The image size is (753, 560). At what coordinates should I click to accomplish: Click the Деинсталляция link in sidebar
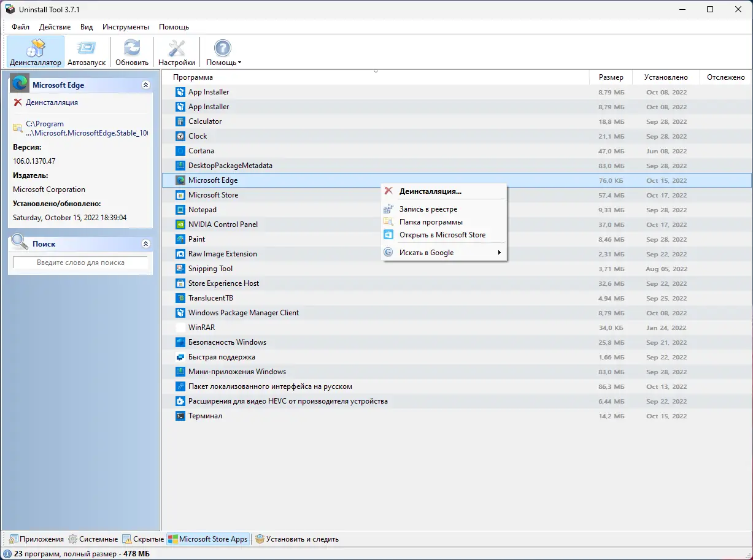pos(52,102)
